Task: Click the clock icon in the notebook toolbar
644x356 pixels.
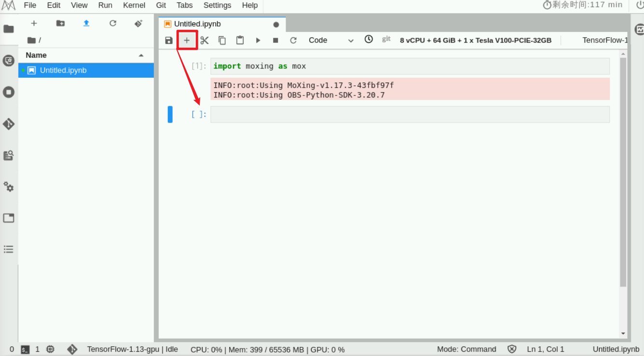Action: [x=369, y=40]
